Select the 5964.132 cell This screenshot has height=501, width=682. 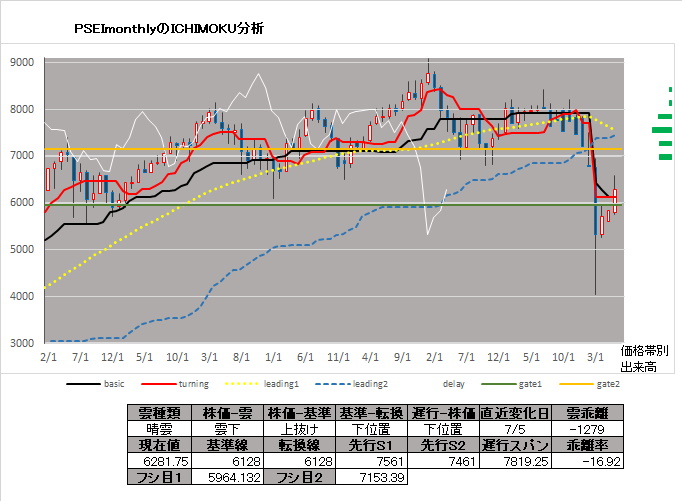pos(227,478)
